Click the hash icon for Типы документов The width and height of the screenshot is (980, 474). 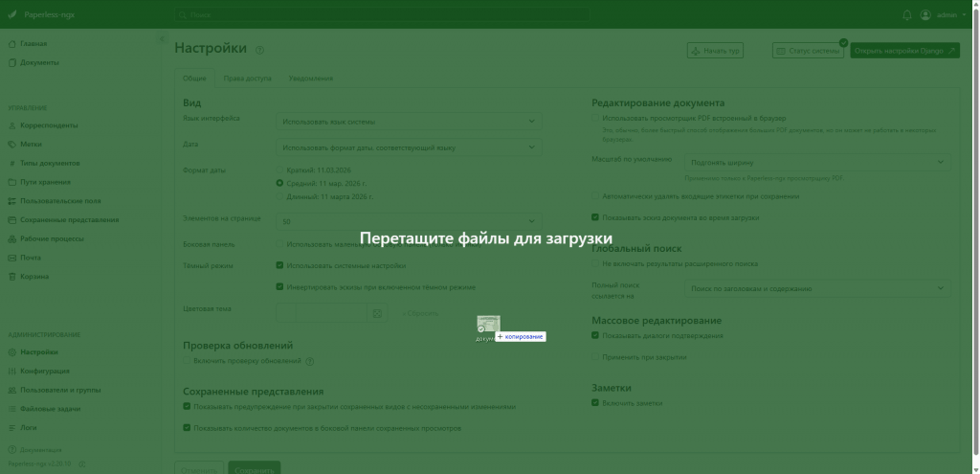point(11,163)
